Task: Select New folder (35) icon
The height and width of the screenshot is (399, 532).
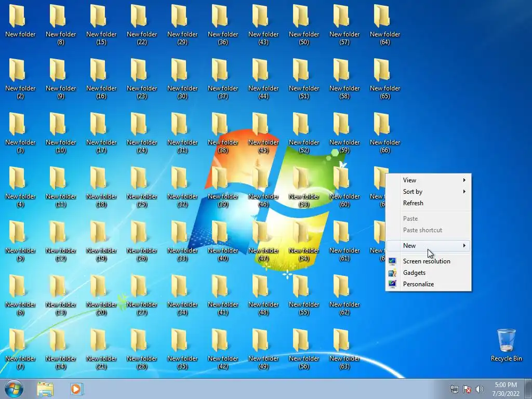Action: click(179, 340)
